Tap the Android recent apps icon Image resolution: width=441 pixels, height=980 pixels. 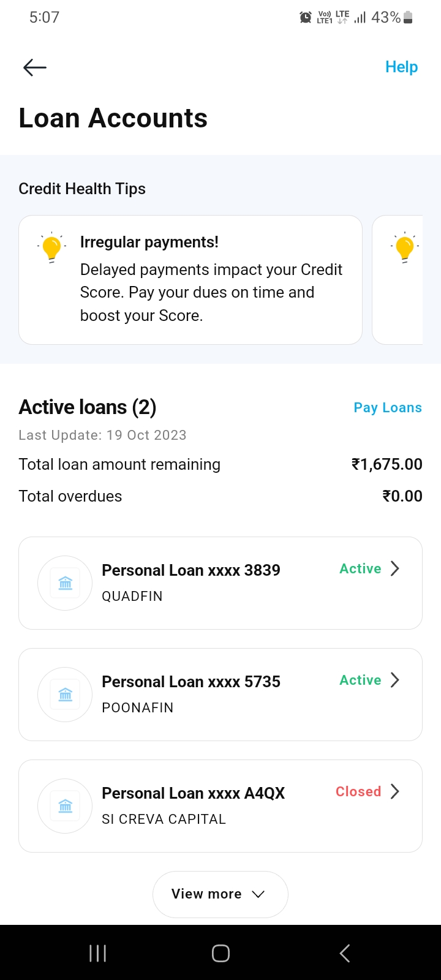coord(98,953)
